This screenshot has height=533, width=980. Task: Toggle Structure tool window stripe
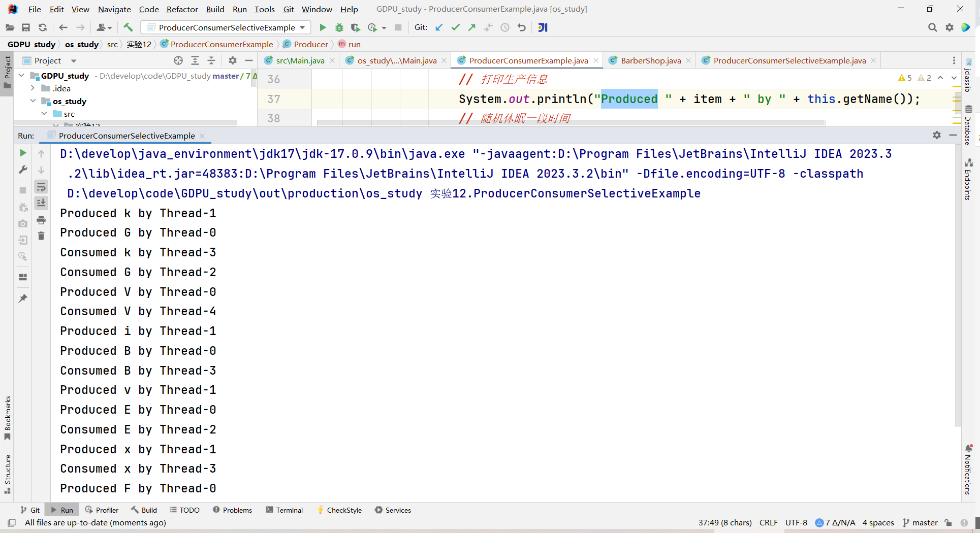click(x=7, y=474)
